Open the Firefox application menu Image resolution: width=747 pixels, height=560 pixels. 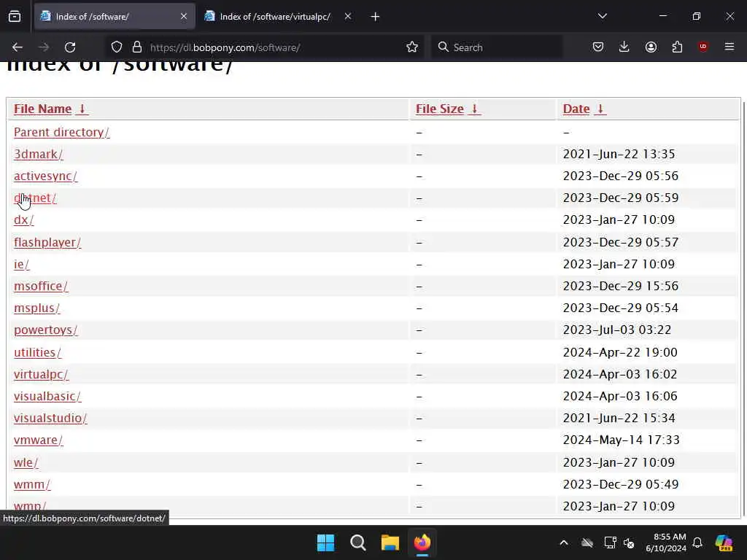tap(729, 47)
